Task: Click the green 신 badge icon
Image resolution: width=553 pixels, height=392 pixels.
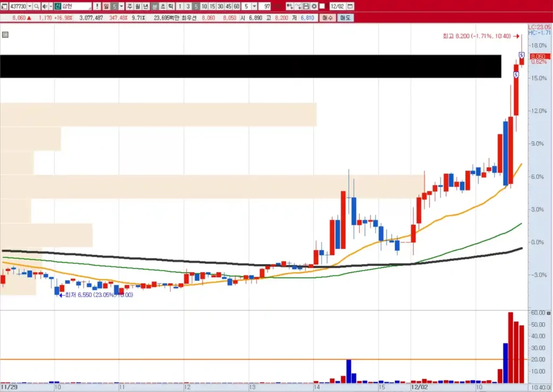Action: pyautogui.click(x=57, y=6)
